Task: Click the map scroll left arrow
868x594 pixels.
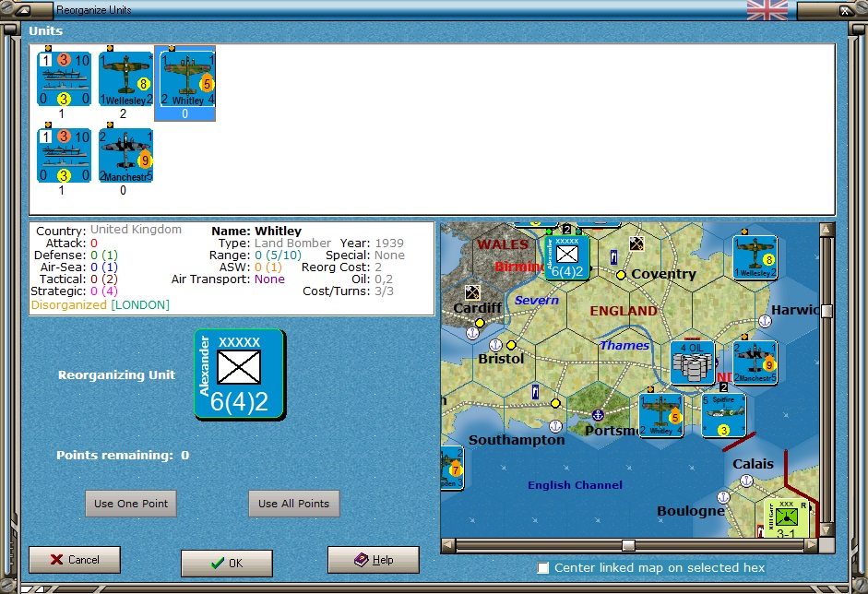Action: [448, 546]
